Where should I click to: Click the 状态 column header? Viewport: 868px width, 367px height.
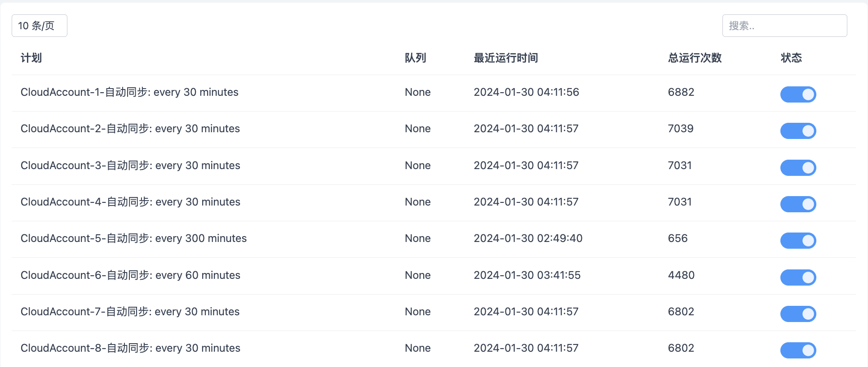(791, 58)
